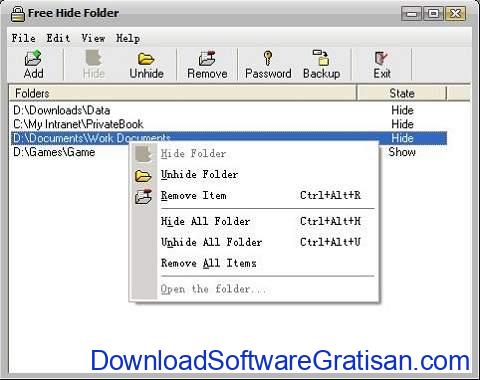The height and width of the screenshot is (380, 480).
Task: Select the C:\My Intranet\PrivateBook row
Action: pyautogui.click(x=229, y=124)
